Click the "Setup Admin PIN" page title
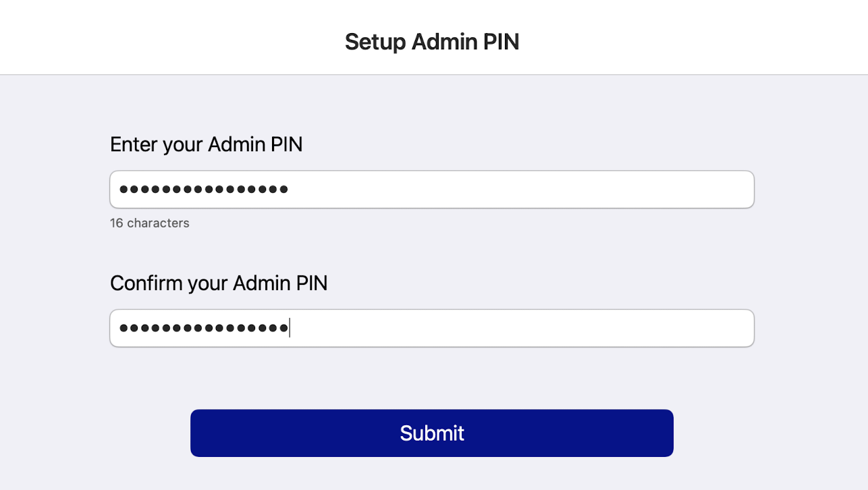 432,42
